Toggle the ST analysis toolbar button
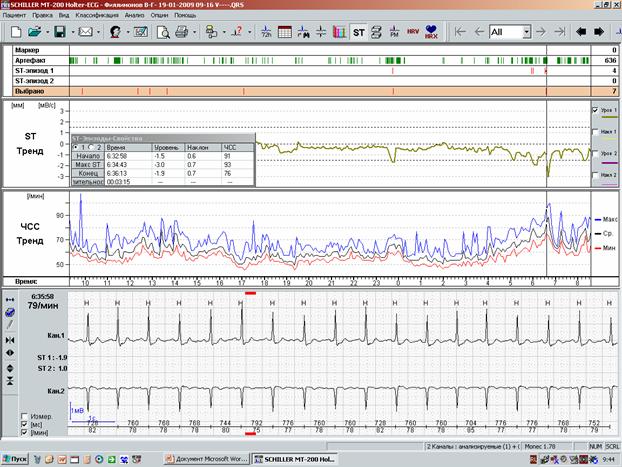Screen dimensions: 622x467 click(x=359, y=32)
